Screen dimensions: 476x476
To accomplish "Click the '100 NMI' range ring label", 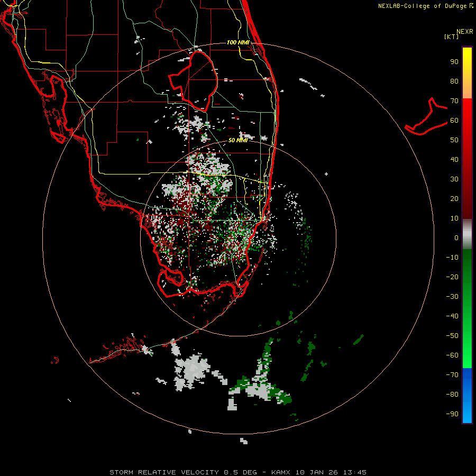I will click(x=238, y=42).
